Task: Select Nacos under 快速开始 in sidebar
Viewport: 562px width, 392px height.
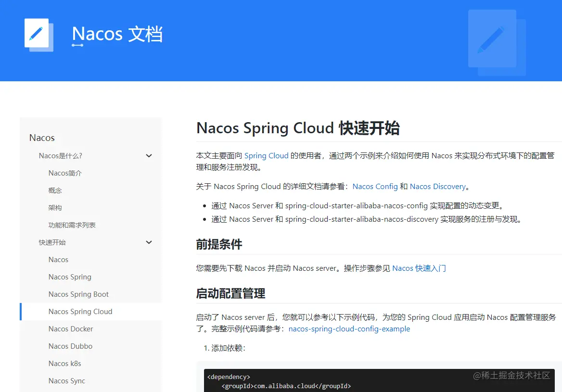Action: 58,260
